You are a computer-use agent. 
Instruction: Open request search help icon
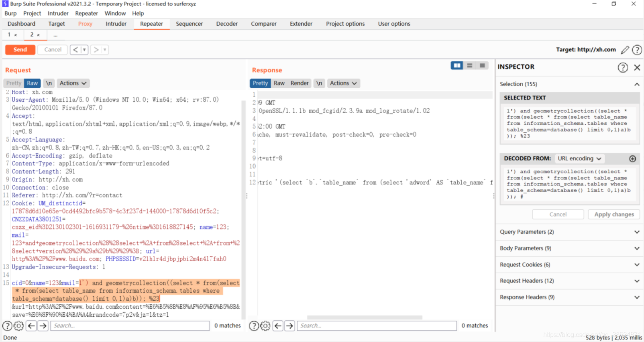click(7, 326)
